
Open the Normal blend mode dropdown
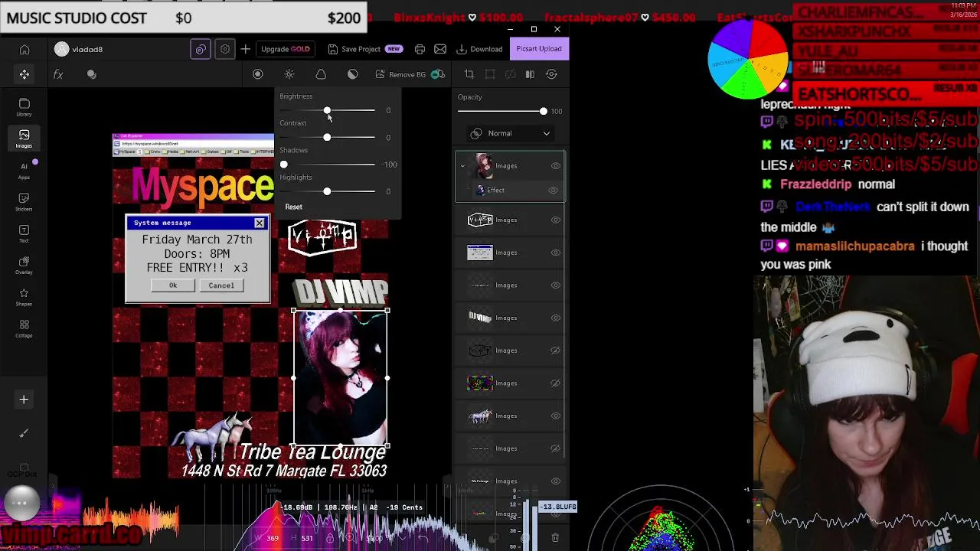[510, 133]
